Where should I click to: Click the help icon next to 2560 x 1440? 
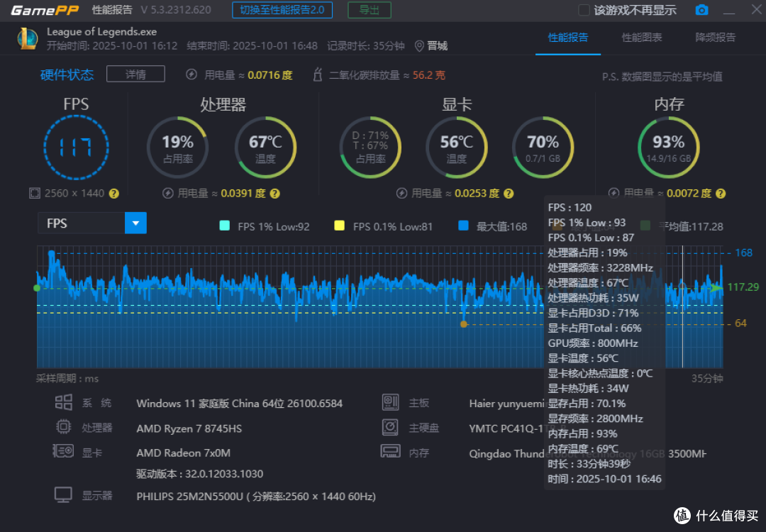pyautogui.click(x=113, y=194)
